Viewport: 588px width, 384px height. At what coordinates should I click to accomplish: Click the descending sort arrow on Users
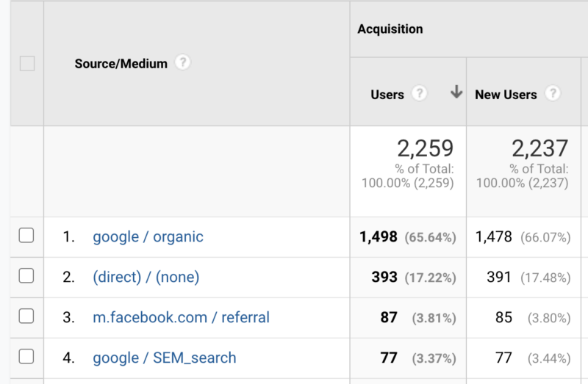click(x=456, y=93)
